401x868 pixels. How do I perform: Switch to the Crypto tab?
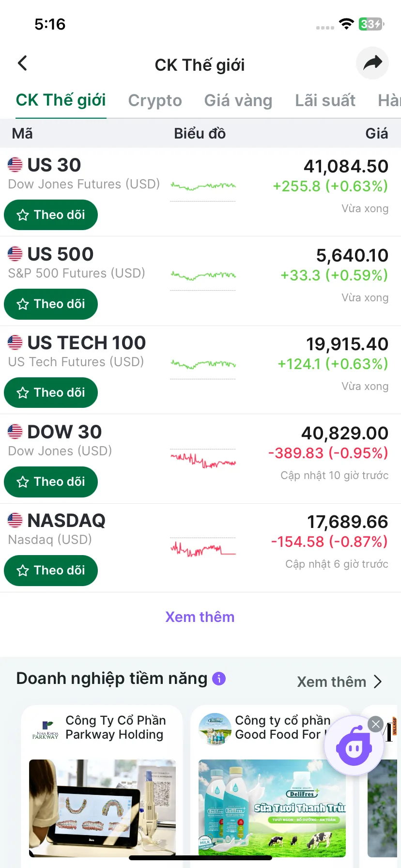[155, 100]
